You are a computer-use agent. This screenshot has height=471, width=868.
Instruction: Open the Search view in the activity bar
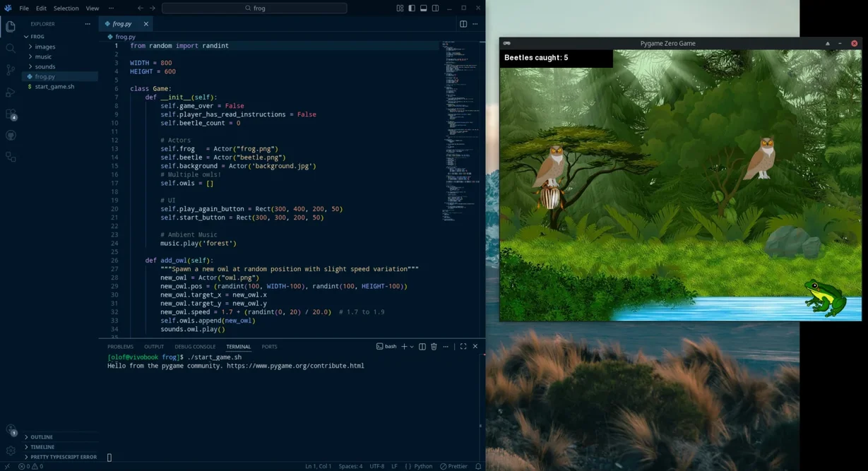[11, 48]
